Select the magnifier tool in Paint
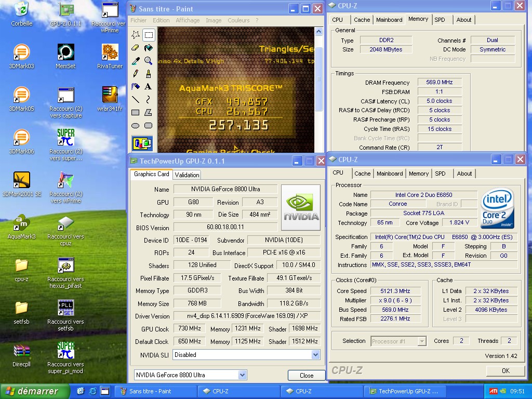This screenshot has height=399, width=532. point(148,61)
